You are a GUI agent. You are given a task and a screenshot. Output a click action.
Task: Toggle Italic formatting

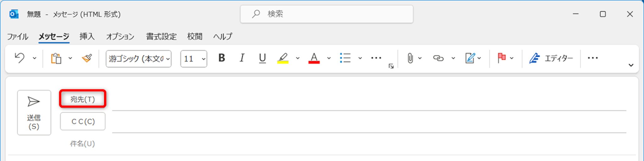[x=242, y=58]
